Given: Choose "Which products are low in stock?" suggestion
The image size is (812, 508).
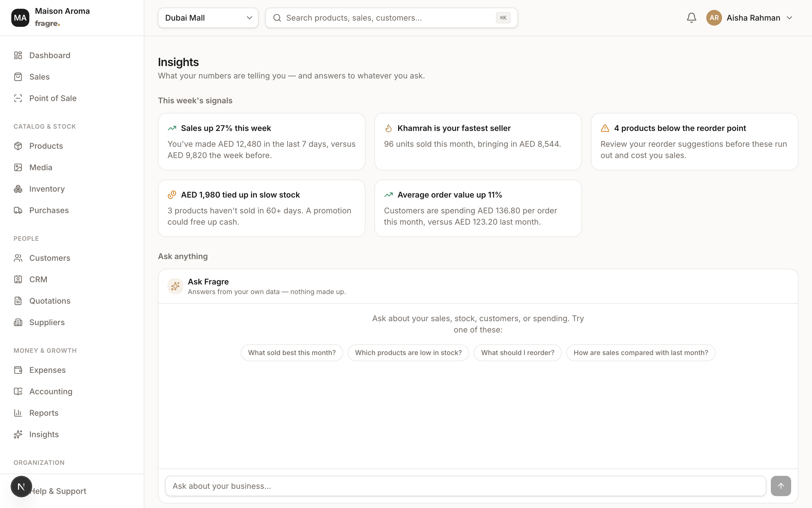Looking at the screenshot, I should [408, 353].
